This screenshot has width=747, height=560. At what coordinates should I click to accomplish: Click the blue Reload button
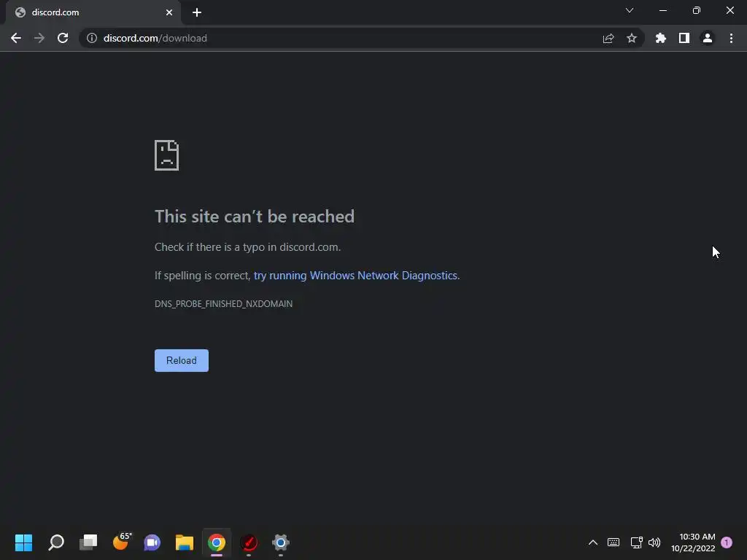[x=182, y=360]
